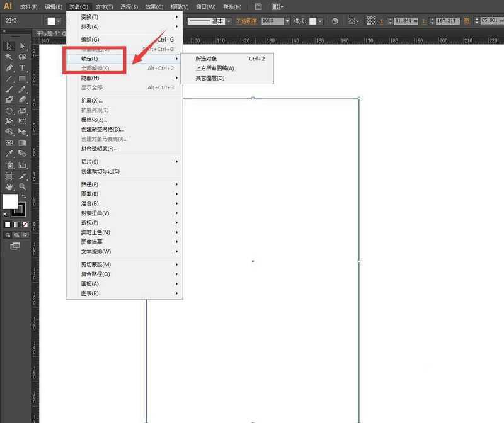
Task: Click the white fill color swatch
Action: tap(10, 200)
